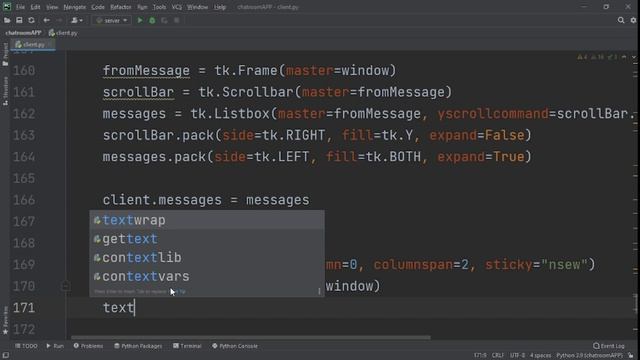Open the Tools menu
The image size is (640, 360).
click(x=160, y=7)
